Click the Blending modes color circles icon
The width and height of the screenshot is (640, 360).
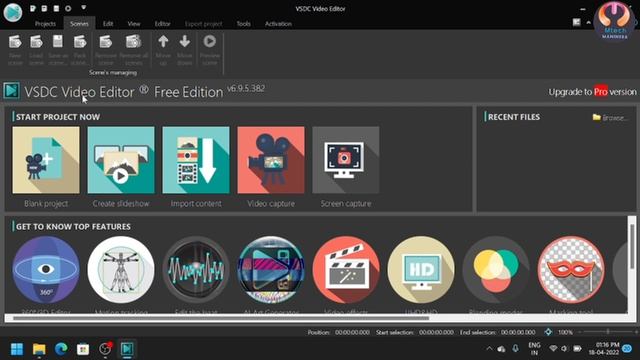click(x=496, y=269)
